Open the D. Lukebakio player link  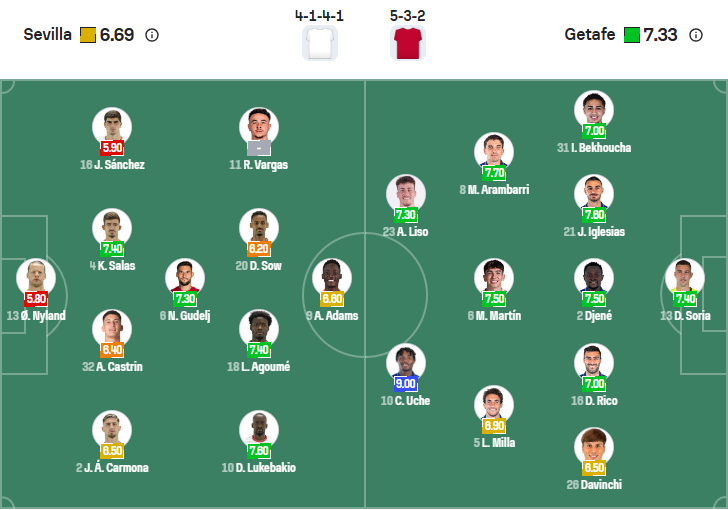(258, 468)
